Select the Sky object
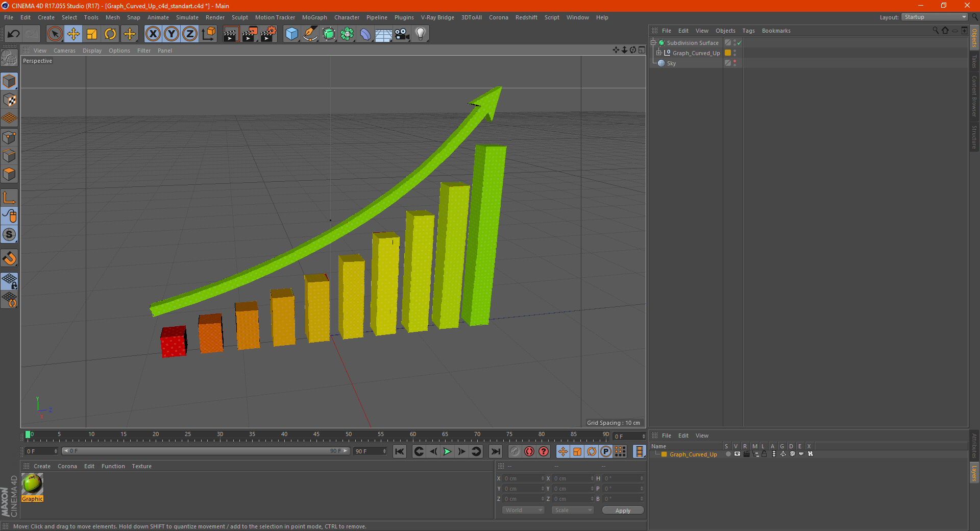The height and width of the screenshot is (531, 980). tap(671, 63)
